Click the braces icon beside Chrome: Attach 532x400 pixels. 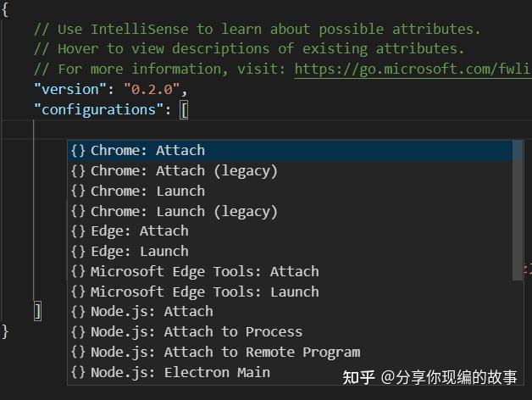click(x=78, y=151)
